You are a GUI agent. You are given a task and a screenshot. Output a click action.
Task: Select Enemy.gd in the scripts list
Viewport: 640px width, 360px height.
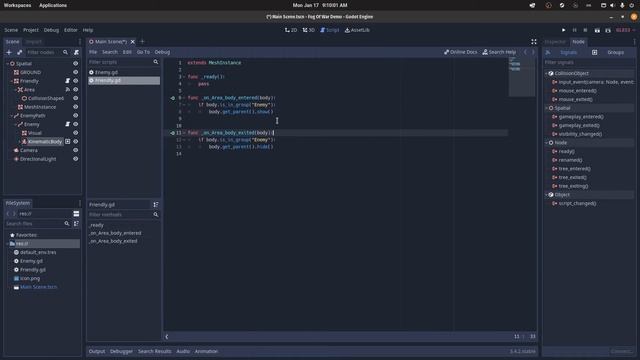pyautogui.click(x=124, y=72)
